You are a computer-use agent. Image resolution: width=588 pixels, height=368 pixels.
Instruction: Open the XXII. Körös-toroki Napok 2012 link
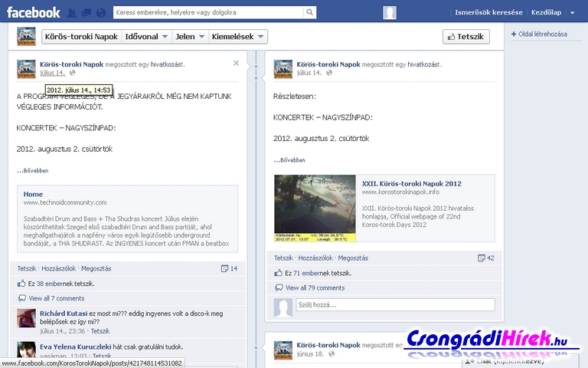411,184
